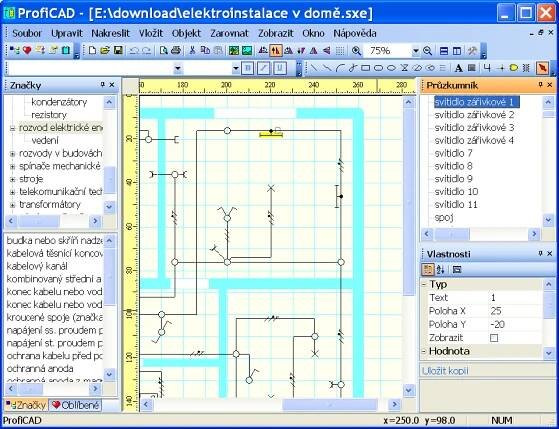Toggle categorized view in Vlastnosti toolbar
The width and height of the screenshot is (559, 429).
pos(427,270)
